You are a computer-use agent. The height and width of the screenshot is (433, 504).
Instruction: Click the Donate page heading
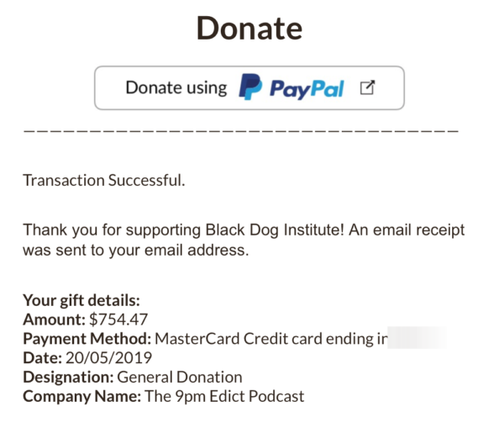(249, 28)
